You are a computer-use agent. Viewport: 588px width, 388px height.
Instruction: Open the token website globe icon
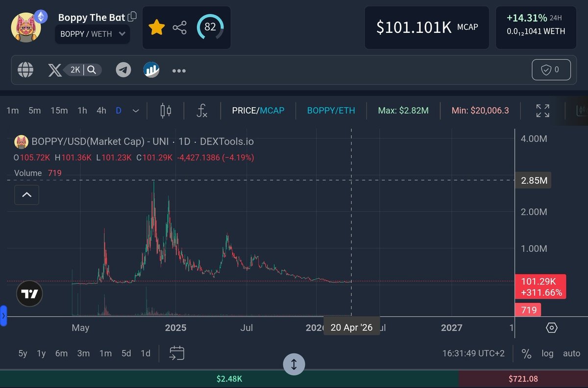[25, 70]
